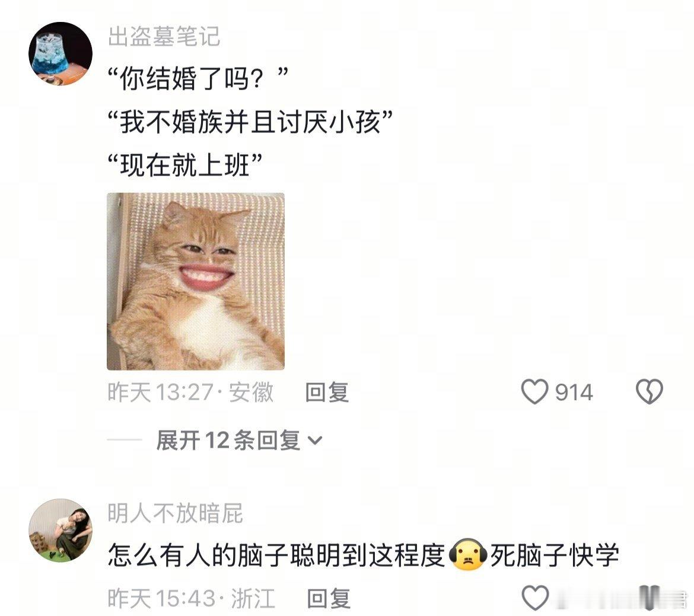Expand 12 replies chevron arrow
This screenshot has width=694, height=616.
click(x=315, y=441)
